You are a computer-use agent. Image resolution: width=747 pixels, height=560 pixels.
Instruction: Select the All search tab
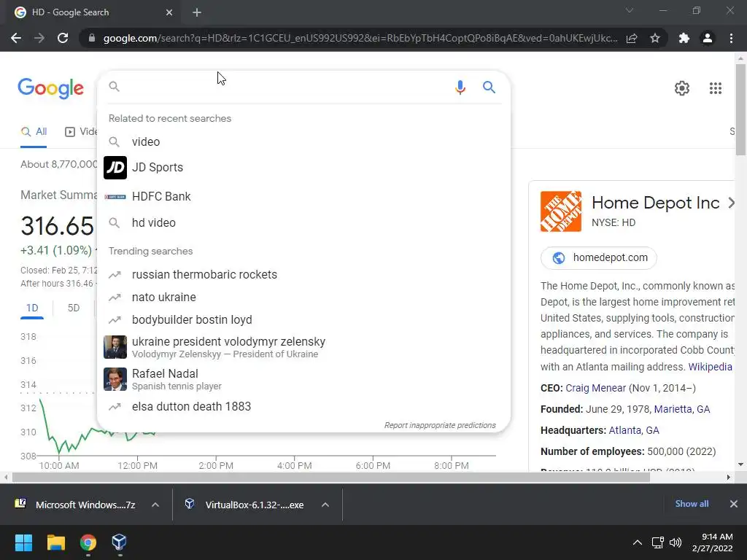point(34,132)
